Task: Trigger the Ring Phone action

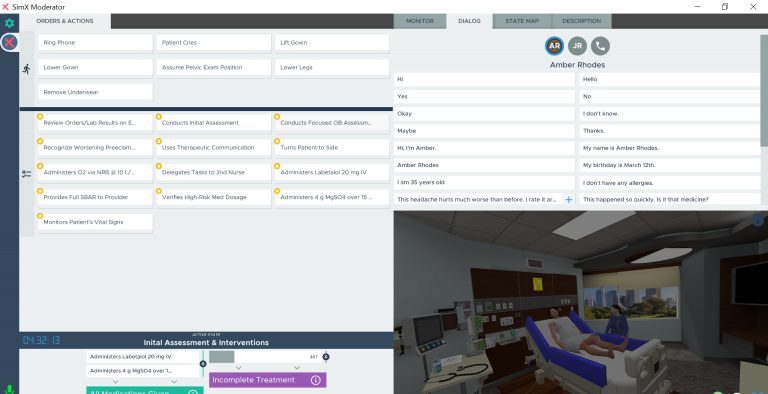Action: 96,43
